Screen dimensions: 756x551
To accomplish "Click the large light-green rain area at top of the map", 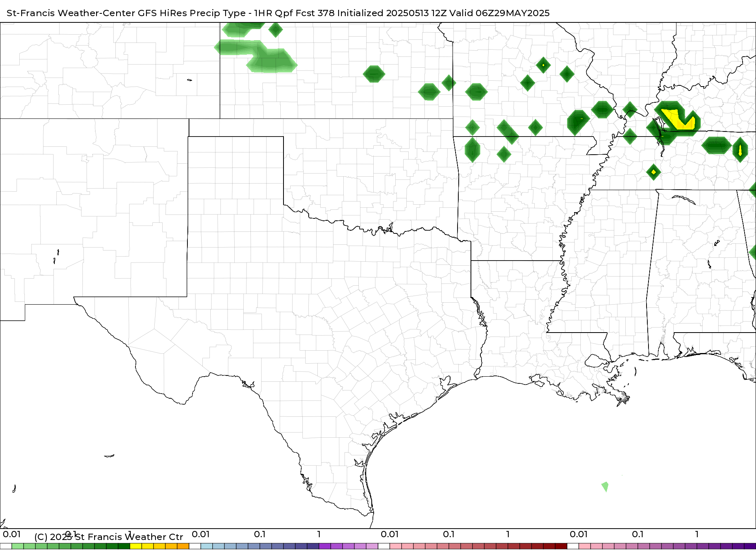I will 256,56.
